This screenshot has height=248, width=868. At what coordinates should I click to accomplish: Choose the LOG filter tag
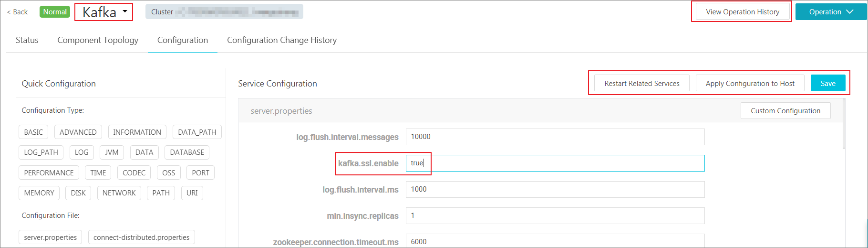pos(82,152)
